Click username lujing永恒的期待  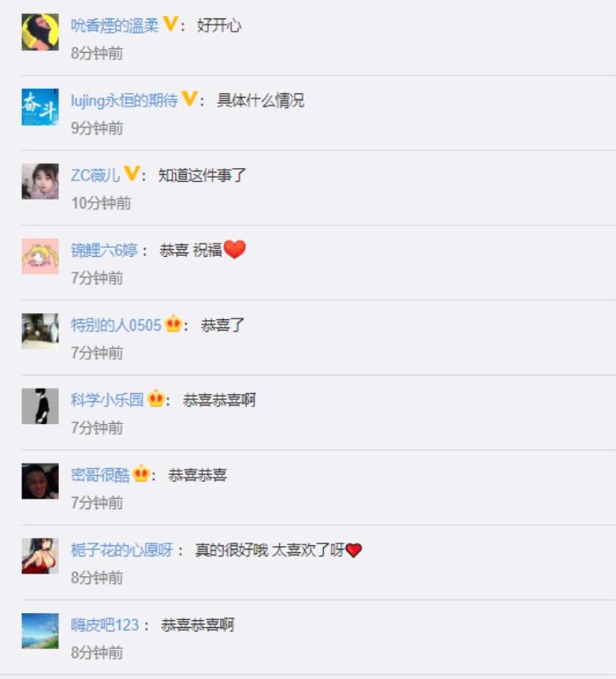click(x=125, y=100)
